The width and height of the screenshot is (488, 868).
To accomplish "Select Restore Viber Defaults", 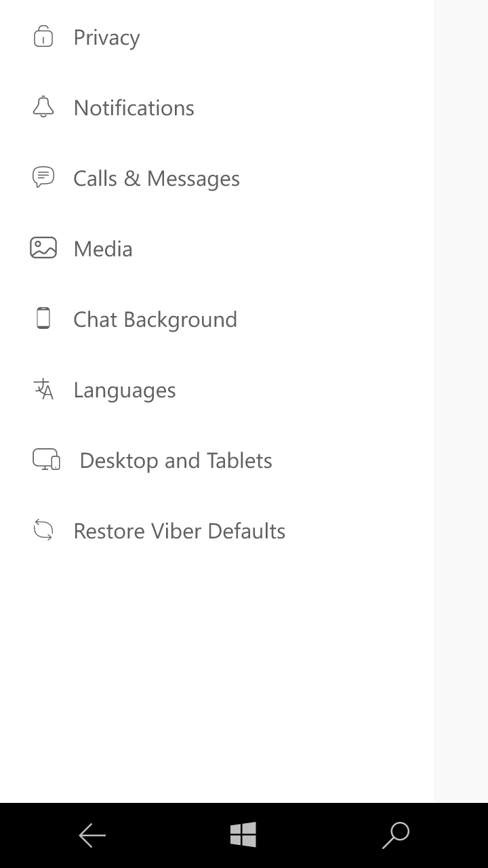I will click(x=179, y=531).
